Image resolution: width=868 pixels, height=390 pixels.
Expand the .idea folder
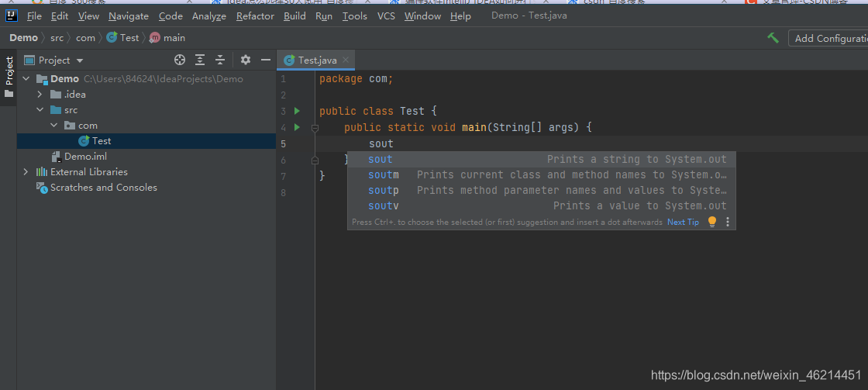(x=40, y=94)
